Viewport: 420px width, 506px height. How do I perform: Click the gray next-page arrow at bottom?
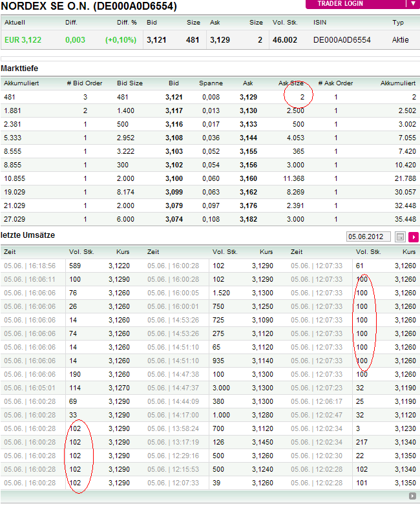tap(412, 496)
